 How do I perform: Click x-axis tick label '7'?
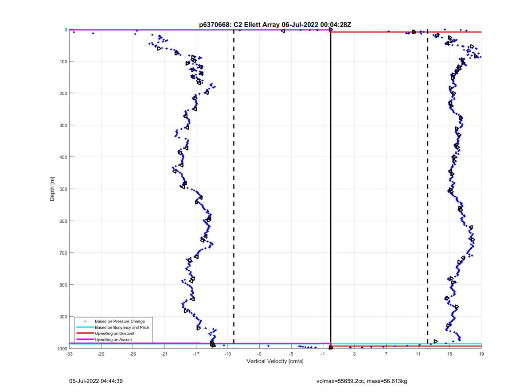coord(386,354)
